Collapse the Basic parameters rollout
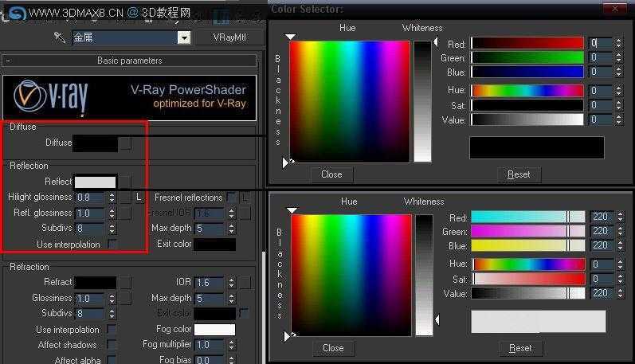The width and height of the screenshot is (635, 364). click(x=129, y=61)
